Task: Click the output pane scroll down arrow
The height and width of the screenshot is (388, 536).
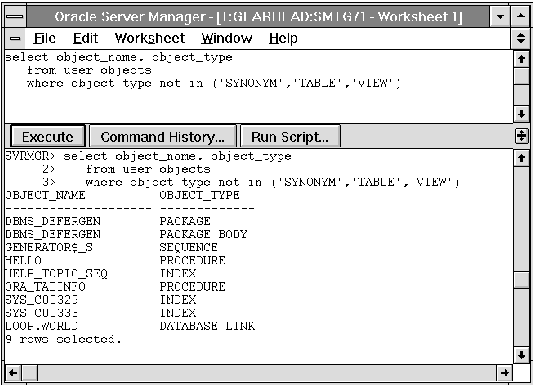Action: coord(521,355)
